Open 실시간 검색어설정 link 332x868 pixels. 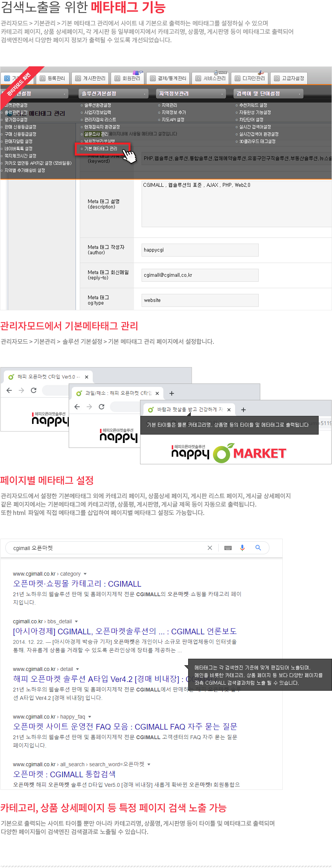[x=255, y=127]
